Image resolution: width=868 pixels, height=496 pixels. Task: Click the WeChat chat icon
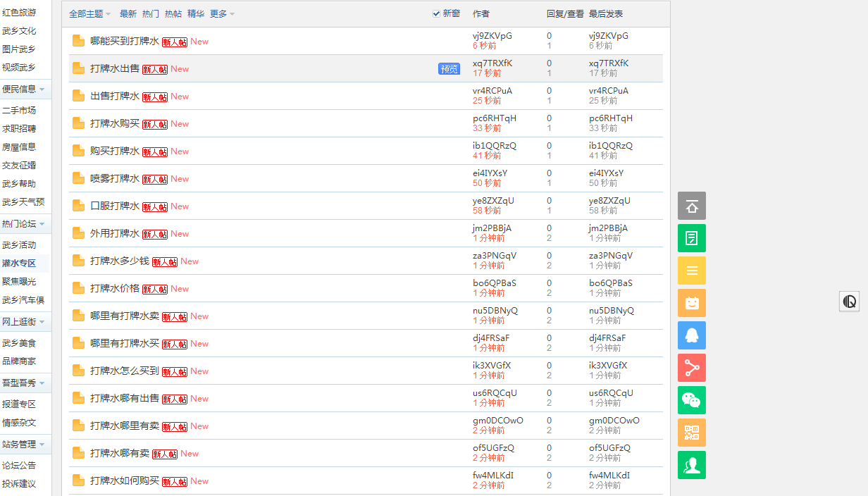691,400
